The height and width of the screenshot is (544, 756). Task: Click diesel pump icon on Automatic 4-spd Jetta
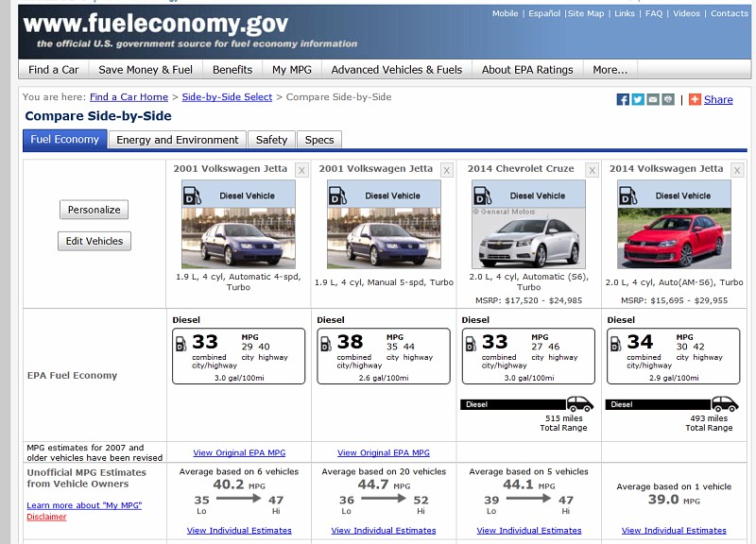pos(193,195)
